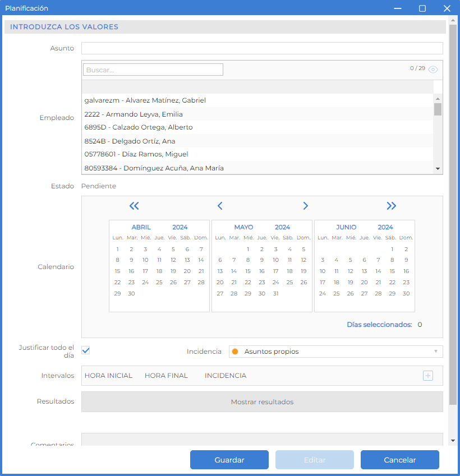The height and width of the screenshot is (476, 460).
Task: Select employee Díaz Ramos, Miguel
Action: [257, 154]
